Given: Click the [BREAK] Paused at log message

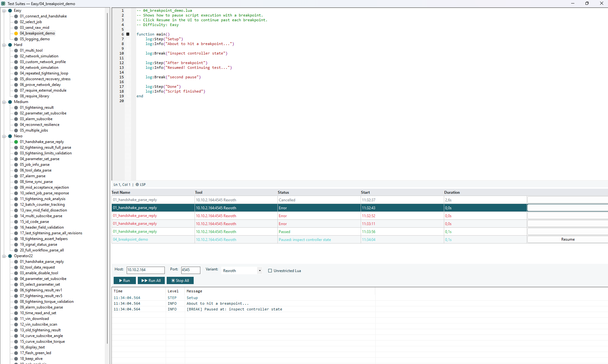Looking at the screenshot, I should click(x=234, y=309).
